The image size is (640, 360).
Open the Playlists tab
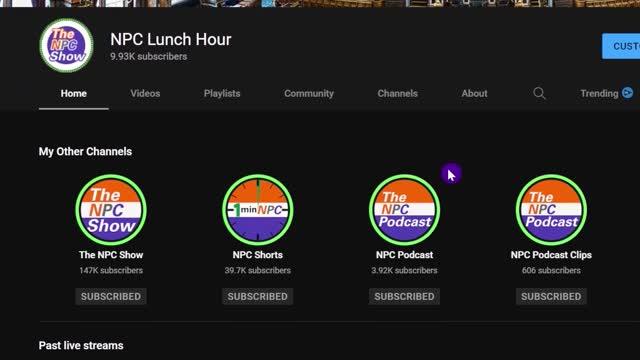click(x=222, y=93)
